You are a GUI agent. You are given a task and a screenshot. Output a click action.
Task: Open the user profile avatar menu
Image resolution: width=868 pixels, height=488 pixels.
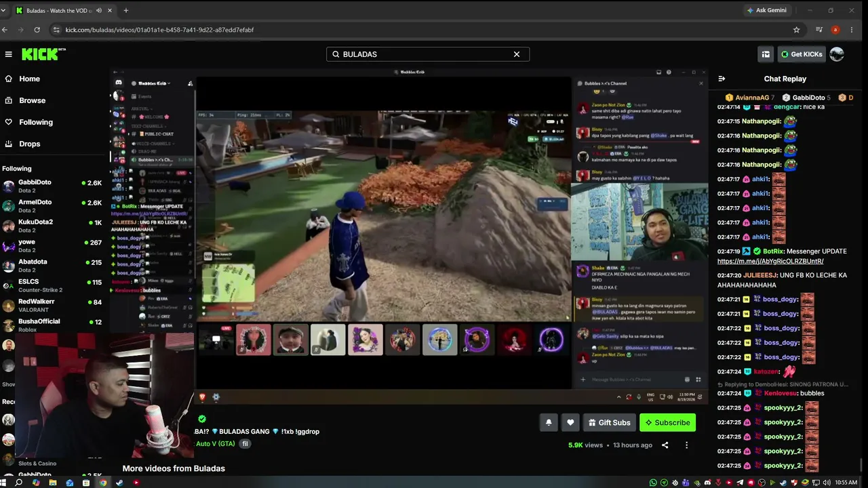837,54
